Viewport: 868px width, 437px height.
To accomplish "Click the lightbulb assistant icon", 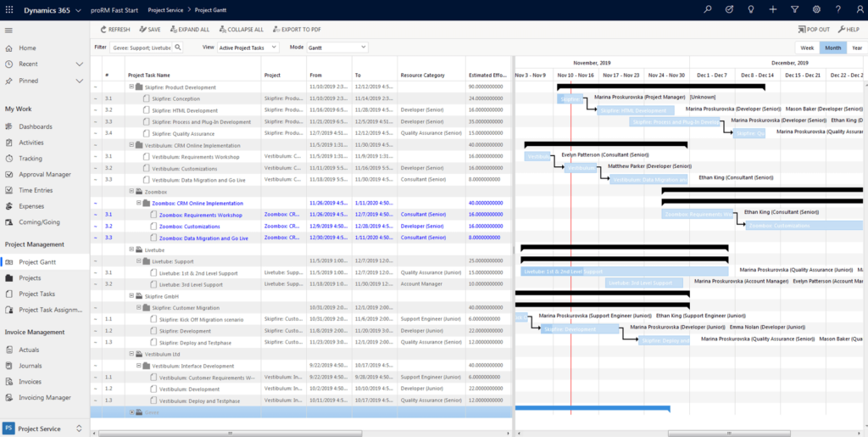I will pos(751,9).
